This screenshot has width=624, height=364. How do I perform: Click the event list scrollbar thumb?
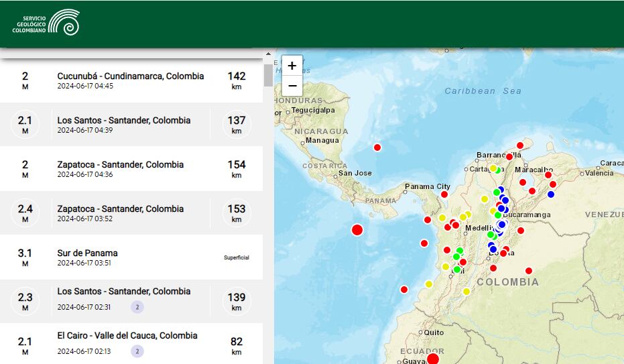pos(268,75)
